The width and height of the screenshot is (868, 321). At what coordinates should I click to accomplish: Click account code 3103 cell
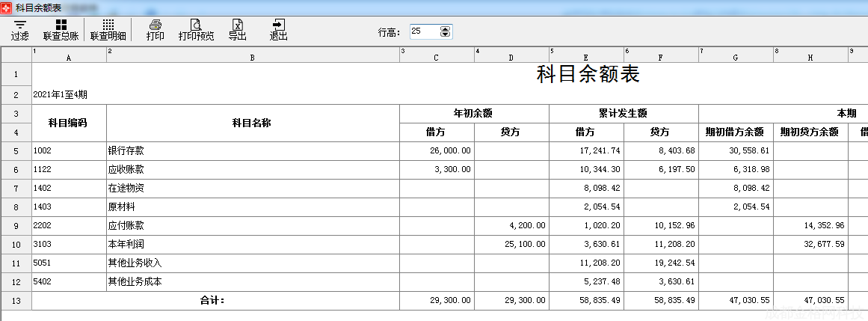(x=69, y=244)
